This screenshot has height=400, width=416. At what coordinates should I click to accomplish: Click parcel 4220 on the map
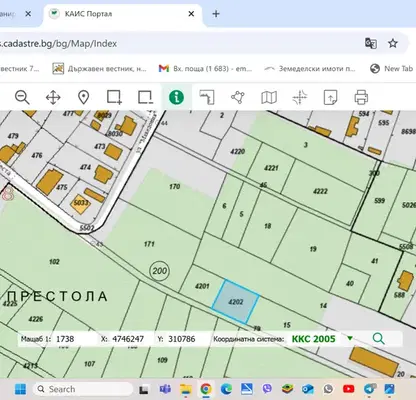tap(237, 152)
